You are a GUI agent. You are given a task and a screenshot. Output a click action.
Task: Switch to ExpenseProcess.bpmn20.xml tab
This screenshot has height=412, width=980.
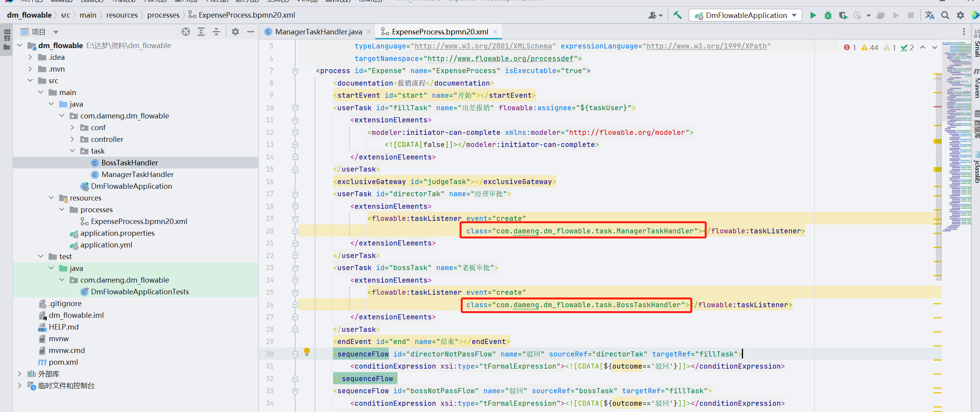tap(440, 32)
